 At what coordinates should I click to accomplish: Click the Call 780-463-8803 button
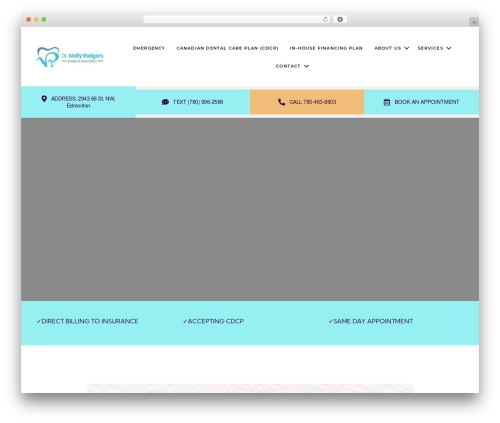click(x=307, y=102)
